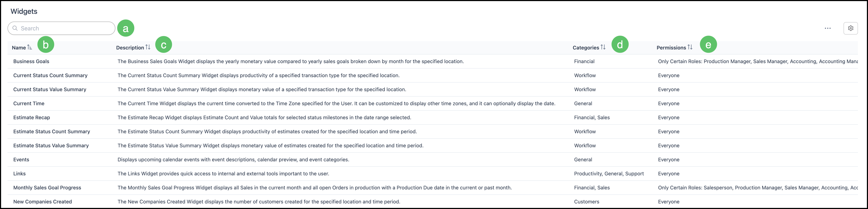Open the three-dot more options menu
The width and height of the screenshot is (868, 209).
(828, 28)
